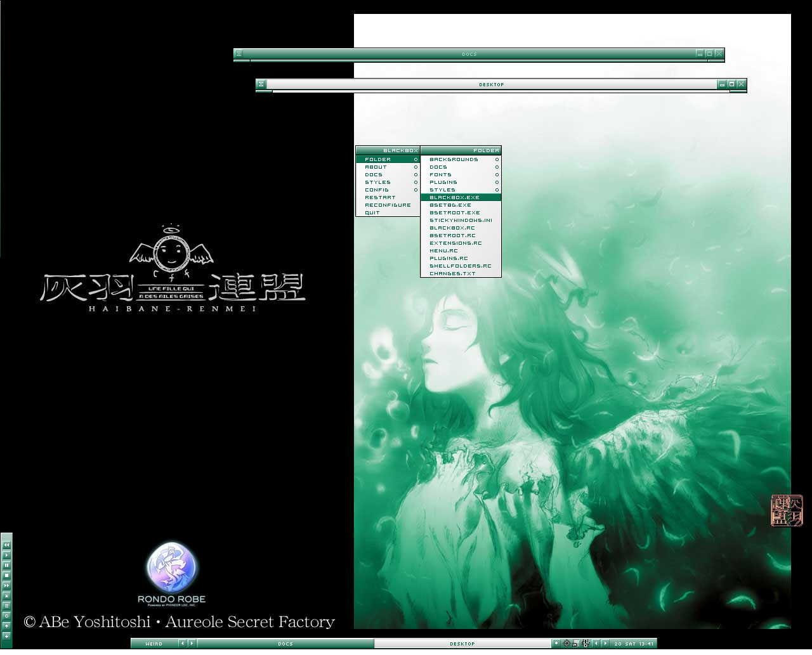This screenshot has height=655, width=812.
Task: Open shellfolders.rc from the Folder menu
Action: (x=461, y=266)
